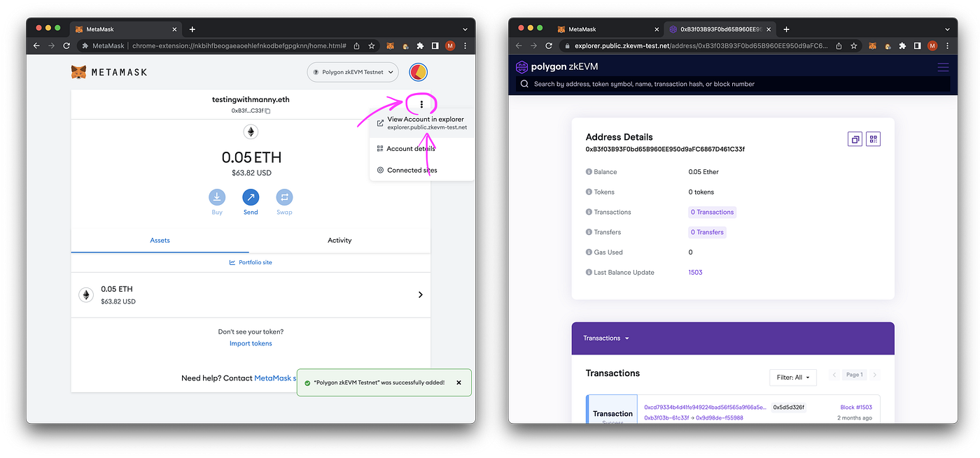This screenshot has height=458, width=980.
Task: Open the Filter: All dropdown
Action: [793, 377]
